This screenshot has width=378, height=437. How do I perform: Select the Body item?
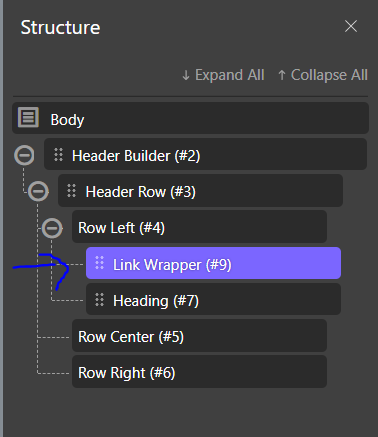[x=190, y=118]
